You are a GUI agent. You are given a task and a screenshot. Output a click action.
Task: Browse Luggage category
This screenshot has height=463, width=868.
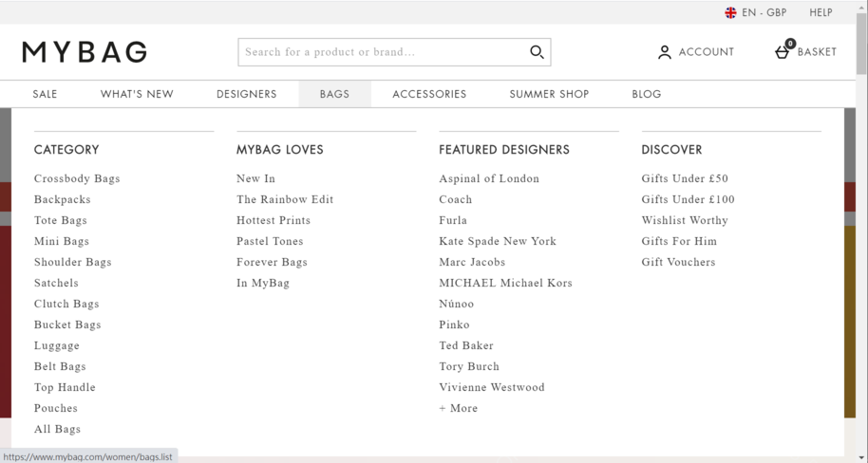click(56, 345)
